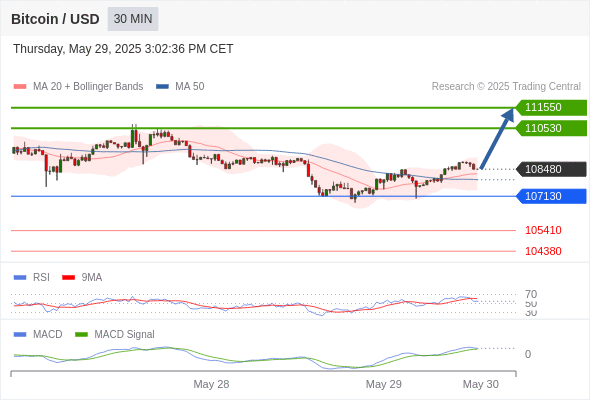Viewport: 590px width, 400px height.
Task: Click the MACD Signal legend green swatch
Action: pyautogui.click(x=81, y=335)
